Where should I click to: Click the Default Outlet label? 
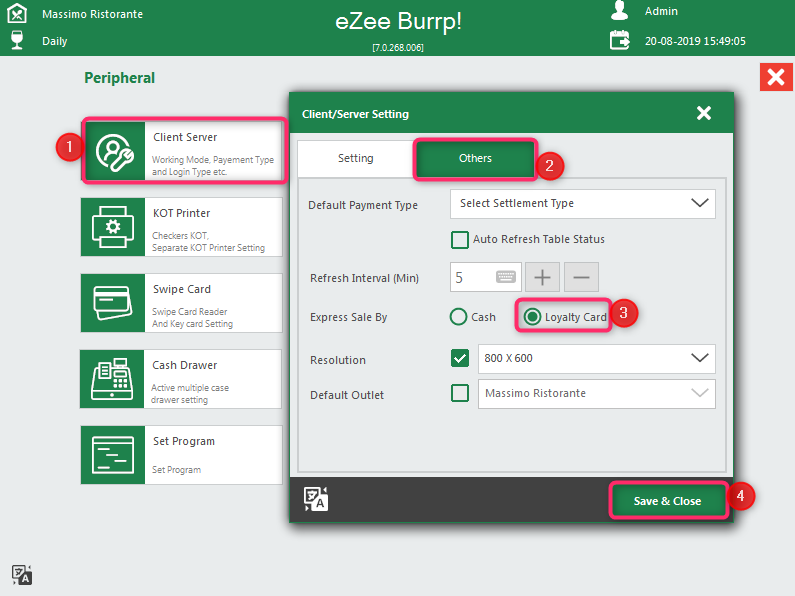347,395
